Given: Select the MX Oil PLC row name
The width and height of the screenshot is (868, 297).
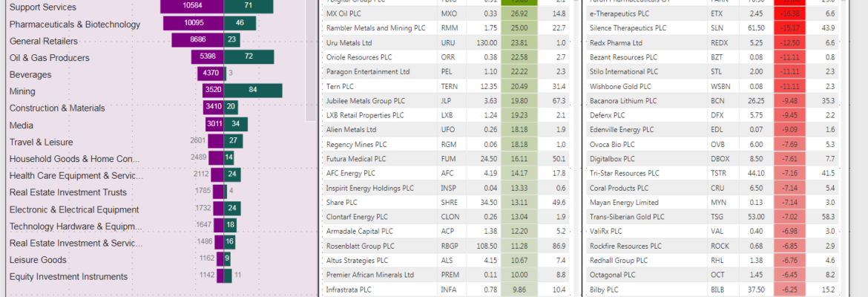Looking at the screenshot, I should coord(342,13).
